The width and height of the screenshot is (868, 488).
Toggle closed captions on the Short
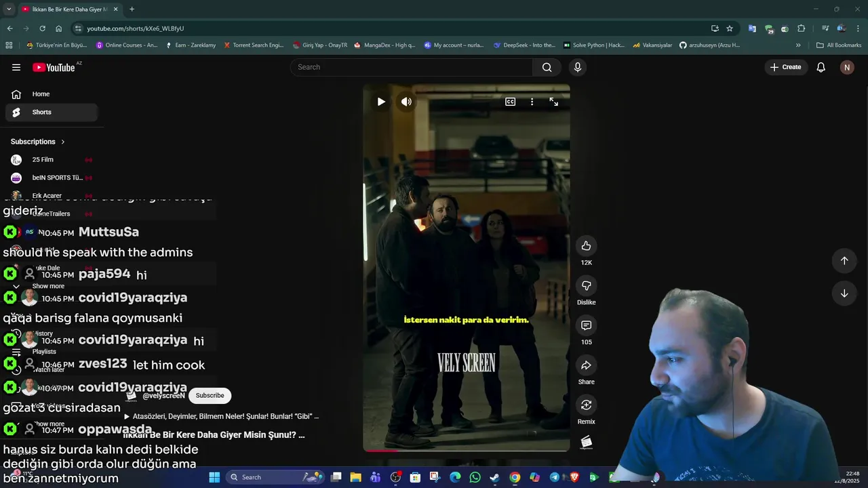click(x=510, y=102)
